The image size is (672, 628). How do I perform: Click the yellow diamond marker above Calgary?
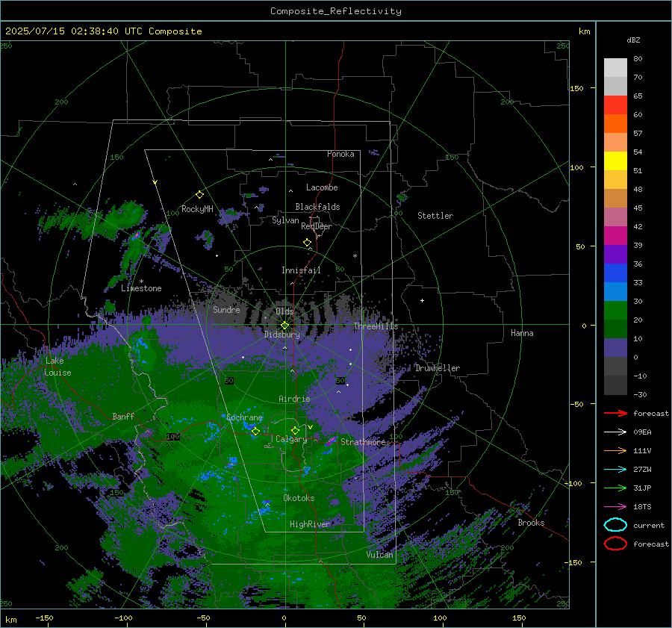(295, 430)
